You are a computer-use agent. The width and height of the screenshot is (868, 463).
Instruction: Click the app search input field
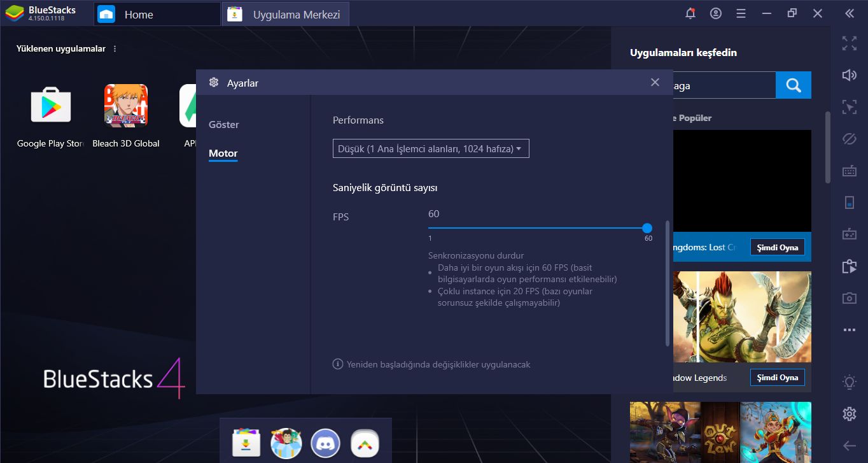(724, 85)
